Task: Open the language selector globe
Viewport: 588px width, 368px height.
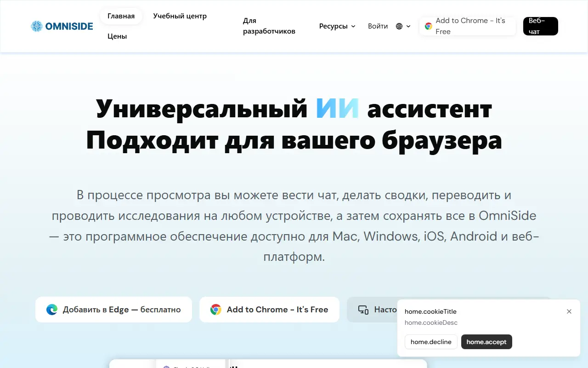Action: [x=403, y=26]
